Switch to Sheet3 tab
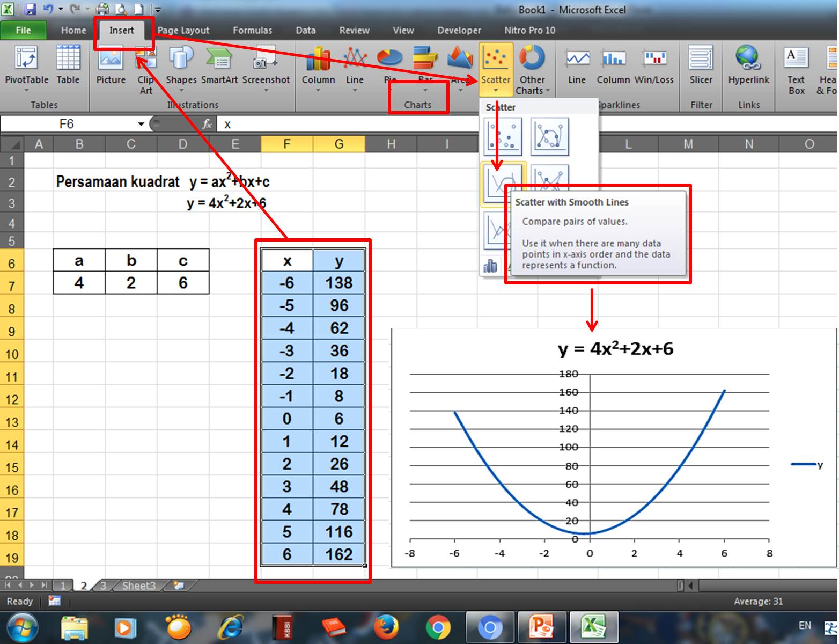This screenshot has height=644, width=839. click(139, 586)
